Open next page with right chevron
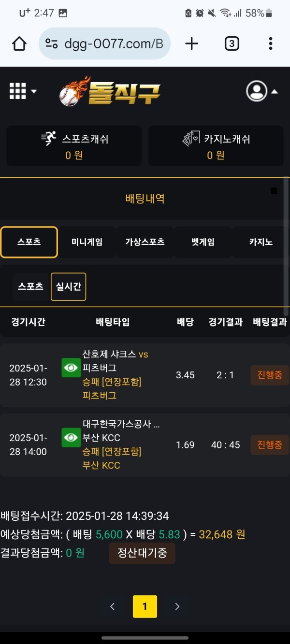This screenshot has height=644, width=290. tap(177, 606)
